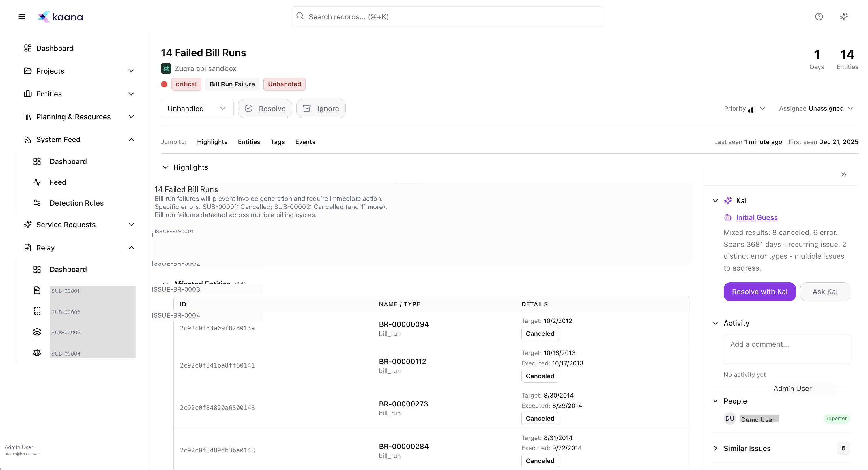Click the Zuora api sandbox source icon
This screenshot has width=868, height=470.
(x=167, y=68)
